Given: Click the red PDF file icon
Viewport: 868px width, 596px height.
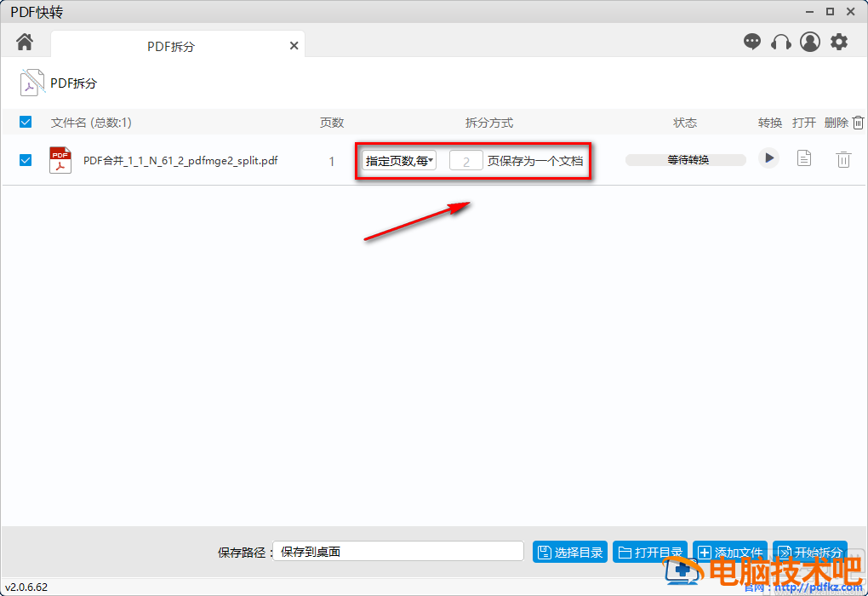Looking at the screenshot, I should pyautogui.click(x=60, y=160).
